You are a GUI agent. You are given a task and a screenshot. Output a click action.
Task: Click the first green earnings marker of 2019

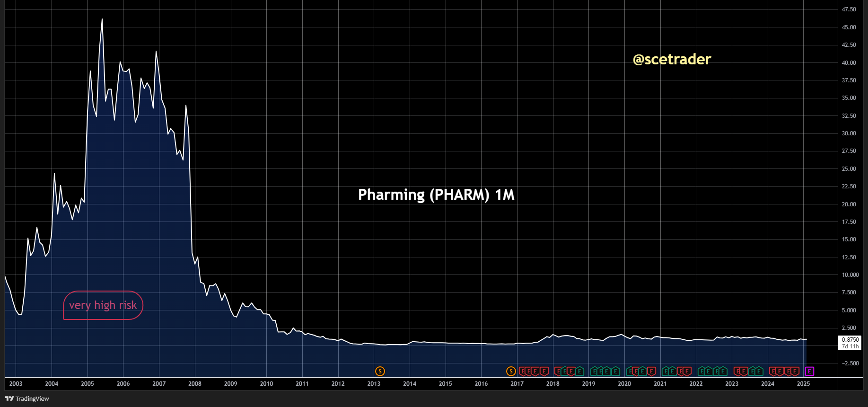tap(593, 372)
